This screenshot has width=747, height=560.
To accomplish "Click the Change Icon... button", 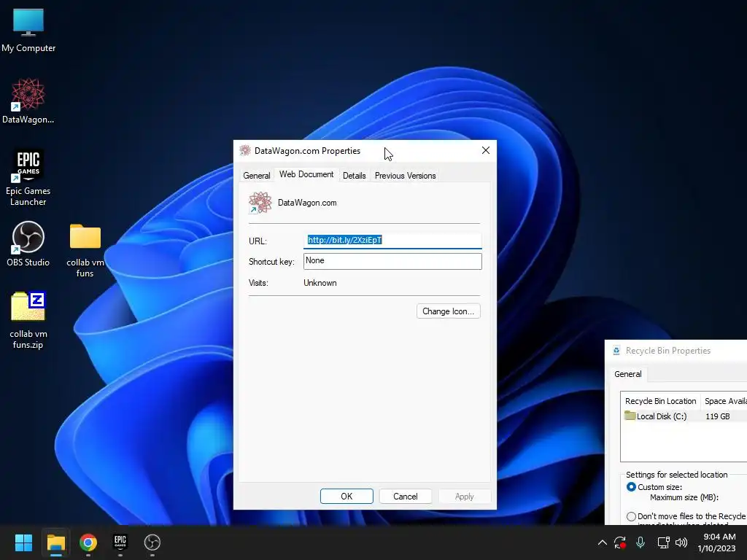I will [449, 311].
